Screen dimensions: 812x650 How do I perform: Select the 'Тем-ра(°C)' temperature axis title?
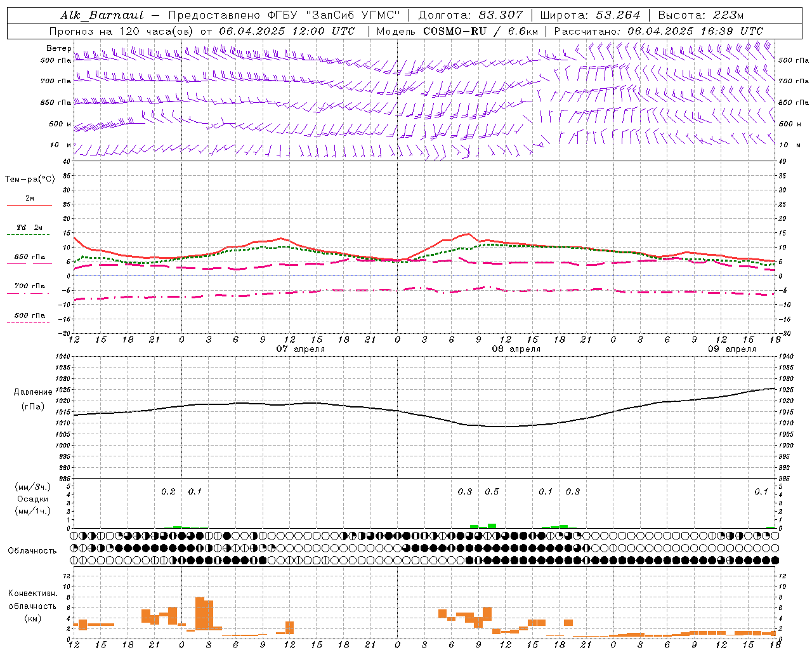point(30,180)
